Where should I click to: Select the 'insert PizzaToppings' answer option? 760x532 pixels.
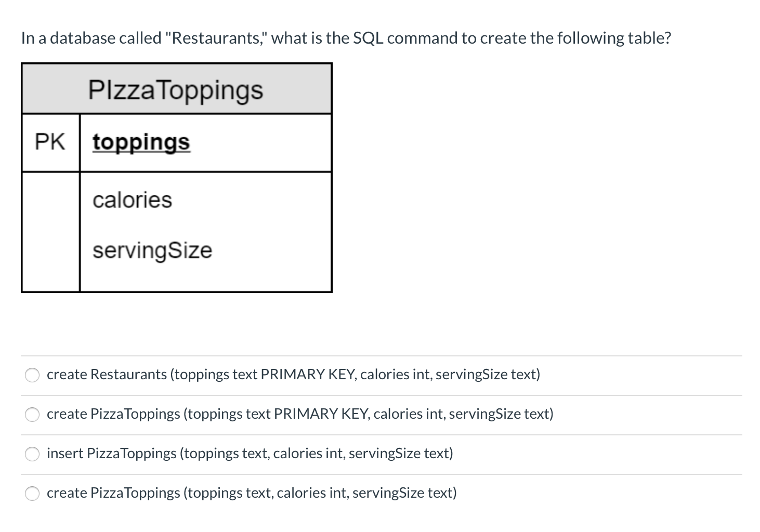(32, 454)
